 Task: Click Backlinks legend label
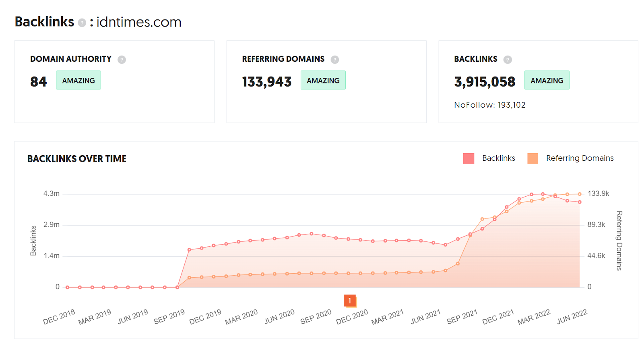[x=499, y=158]
